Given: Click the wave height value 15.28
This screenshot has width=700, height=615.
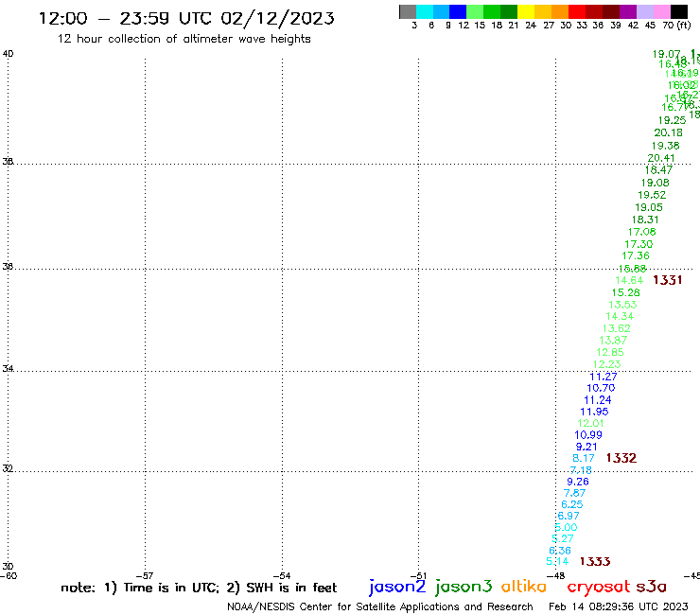Looking at the screenshot, I should 626,292.
